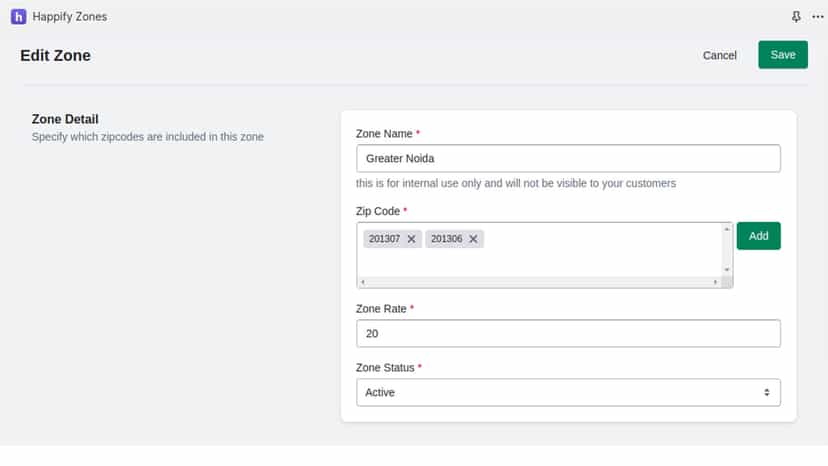Click the right arrow of horizontal scrollbar
This screenshot has height=466, width=828.
(716, 282)
